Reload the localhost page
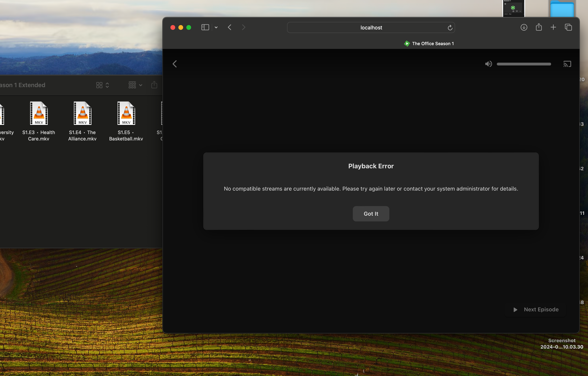Viewport: 588px width, 376px height. tap(450, 28)
